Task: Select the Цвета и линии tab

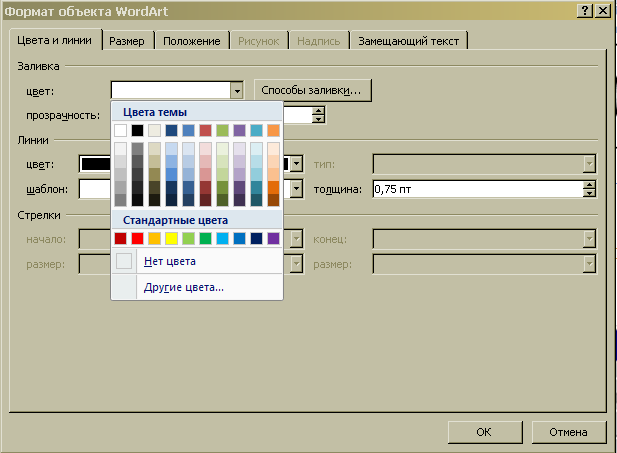Action: tap(55, 40)
